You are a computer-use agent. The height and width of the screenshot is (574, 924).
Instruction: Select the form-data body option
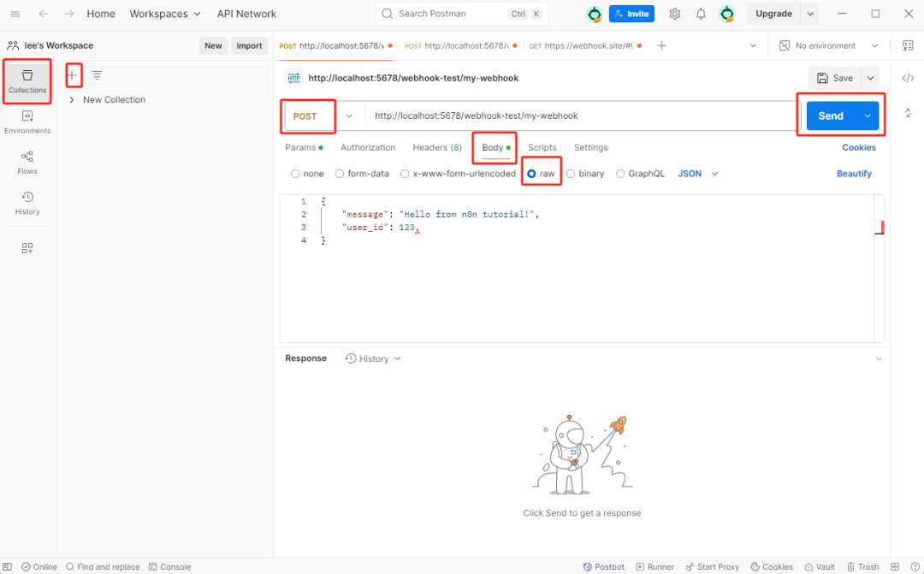pyautogui.click(x=340, y=174)
